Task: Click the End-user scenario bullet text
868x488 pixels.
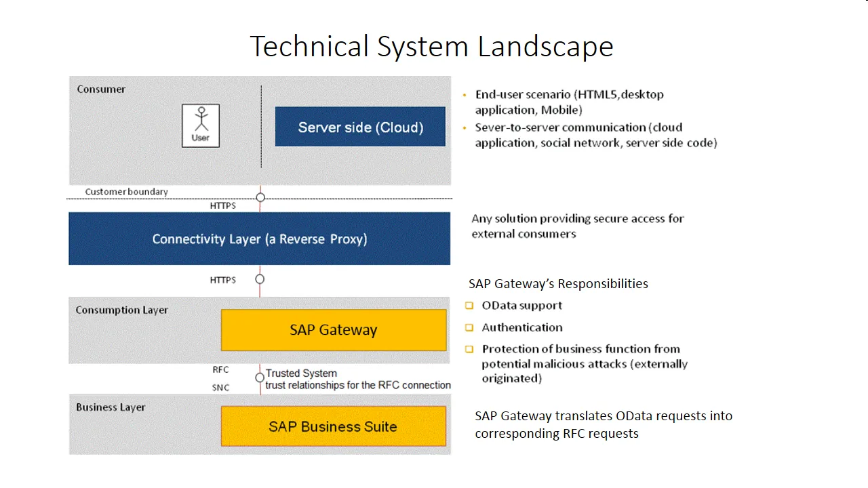Action: click(570, 102)
